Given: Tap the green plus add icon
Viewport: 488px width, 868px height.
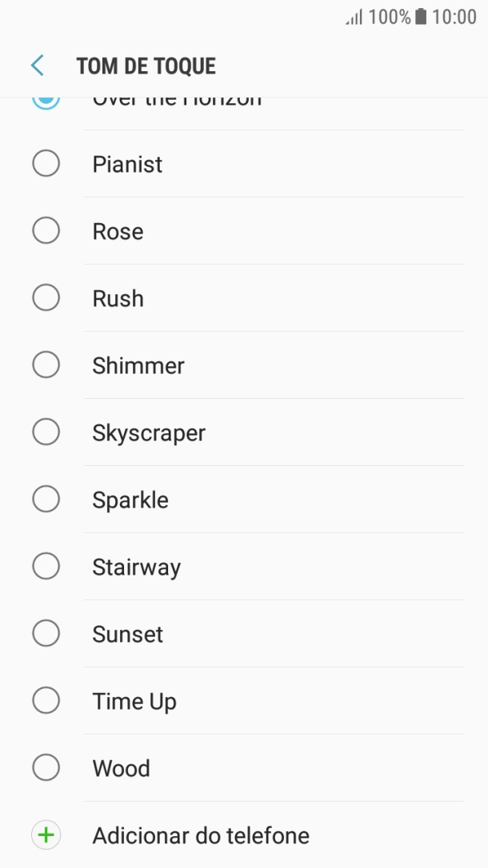Looking at the screenshot, I should click(46, 835).
